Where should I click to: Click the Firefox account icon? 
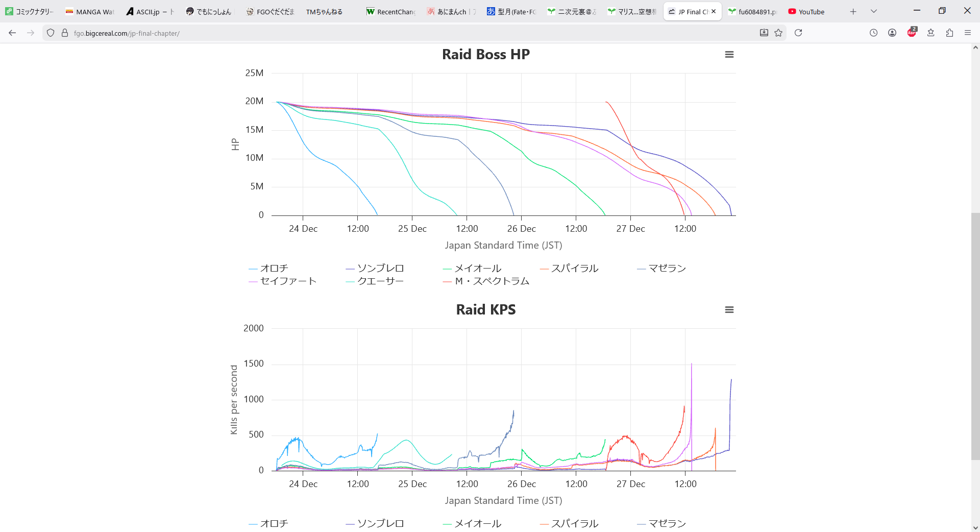point(892,33)
